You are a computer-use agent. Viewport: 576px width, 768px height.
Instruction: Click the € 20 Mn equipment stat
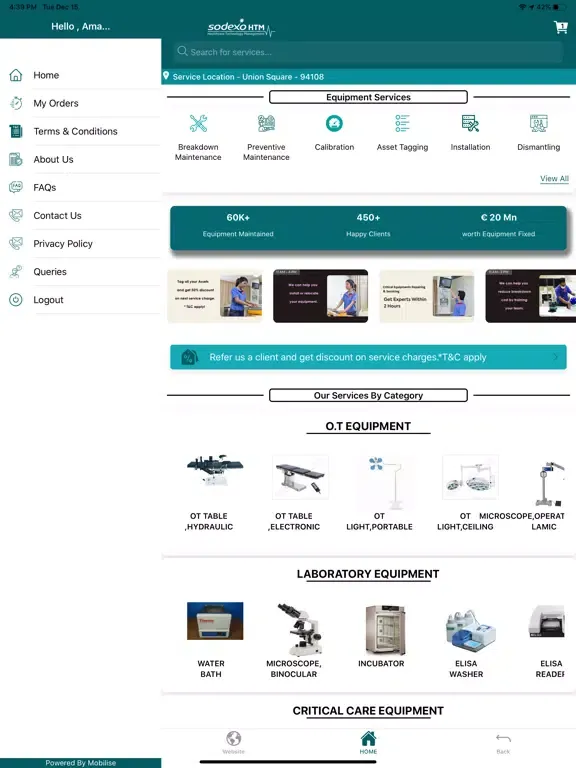point(499,225)
